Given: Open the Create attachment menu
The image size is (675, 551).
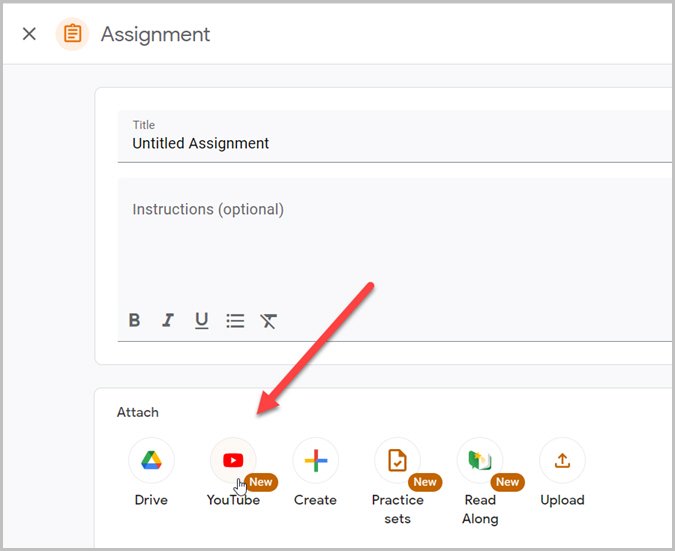Looking at the screenshot, I should (x=316, y=460).
